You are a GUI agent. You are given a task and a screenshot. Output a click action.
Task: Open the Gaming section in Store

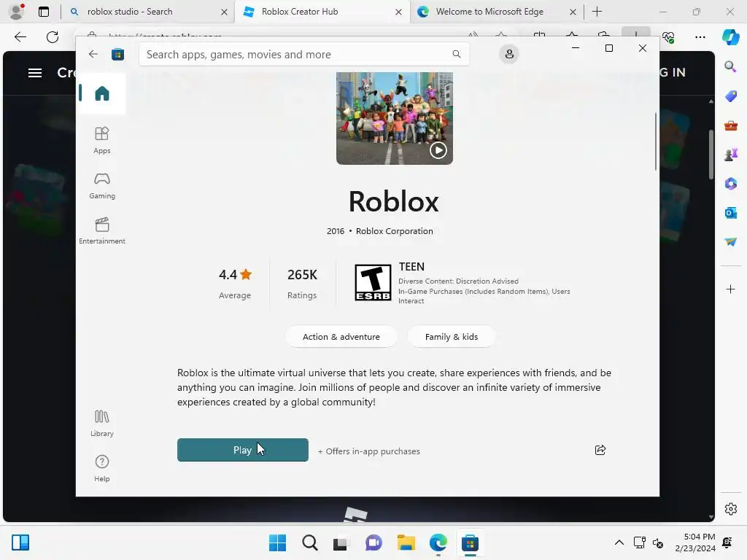tap(102, 186)
